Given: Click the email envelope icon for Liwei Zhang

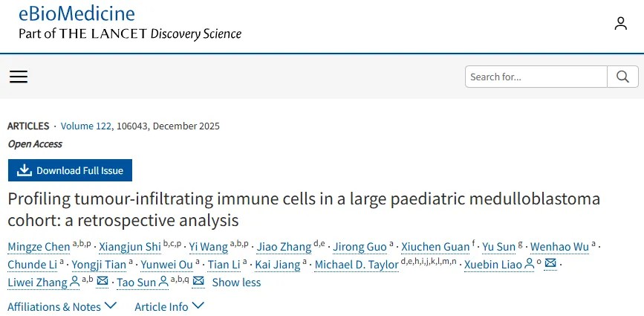Looking at the screenshot, I should 103,282.
